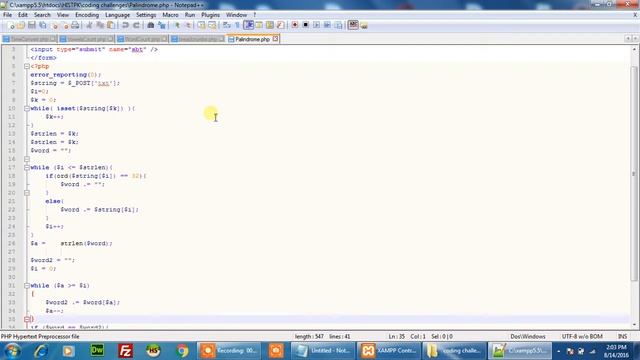Image resolution: width=640 pixels, height=360 pixels.
Task: Click the Open file toolbar icon
Action: click(x=20, y=25)
